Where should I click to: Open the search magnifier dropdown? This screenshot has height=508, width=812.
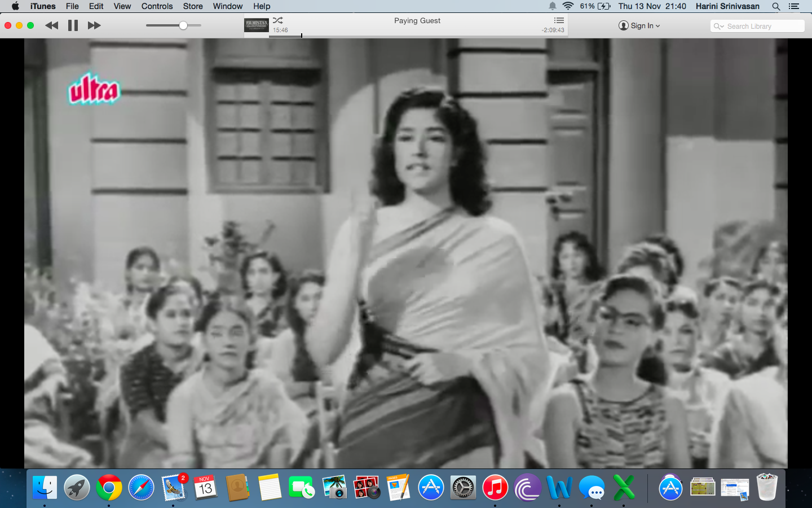[718, 27]
